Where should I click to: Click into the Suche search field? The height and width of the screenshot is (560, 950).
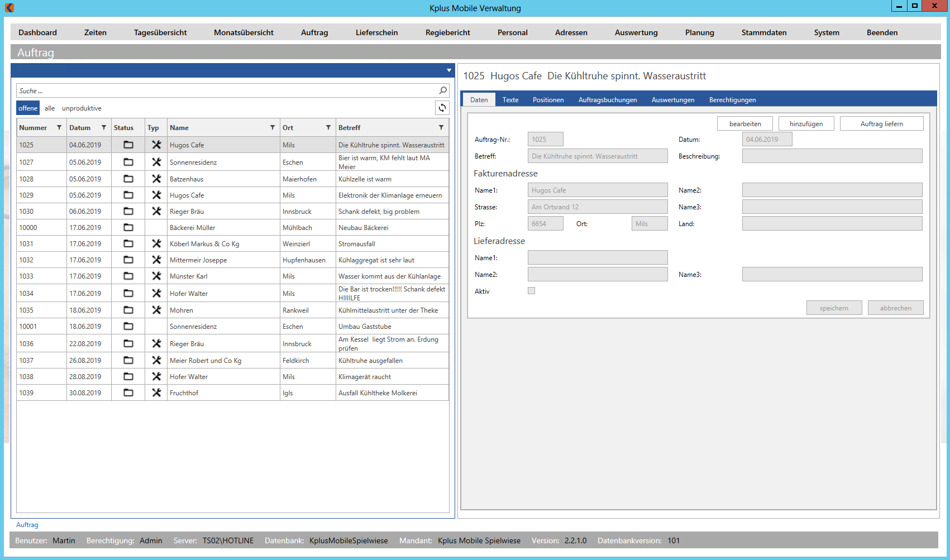point(223,90)
